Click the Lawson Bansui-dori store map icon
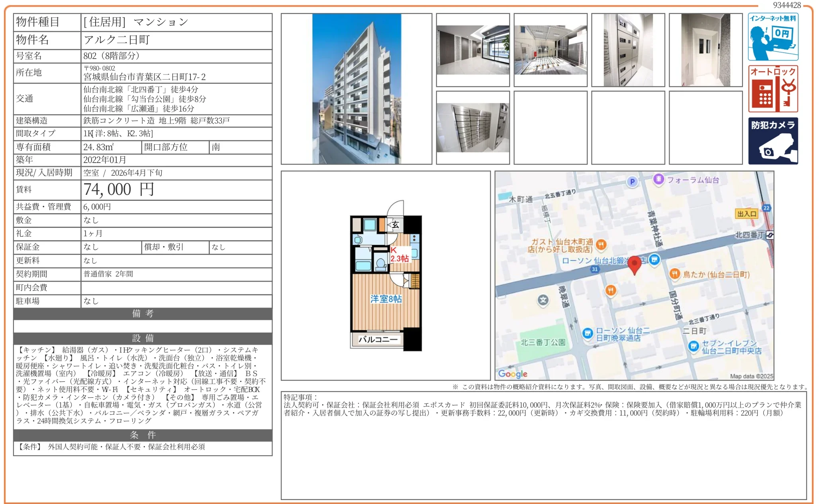This screenshot has width=819, height=504. pos(588,333)
